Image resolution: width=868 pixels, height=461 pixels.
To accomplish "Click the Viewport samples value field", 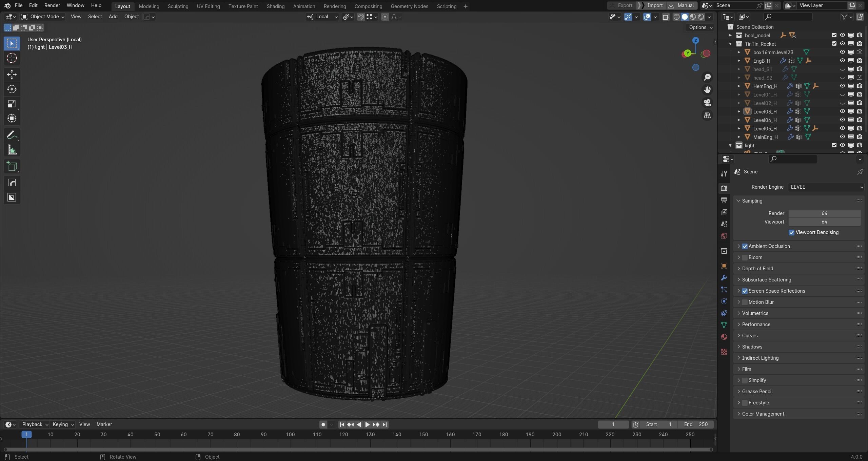I will [x=824, y=222].
